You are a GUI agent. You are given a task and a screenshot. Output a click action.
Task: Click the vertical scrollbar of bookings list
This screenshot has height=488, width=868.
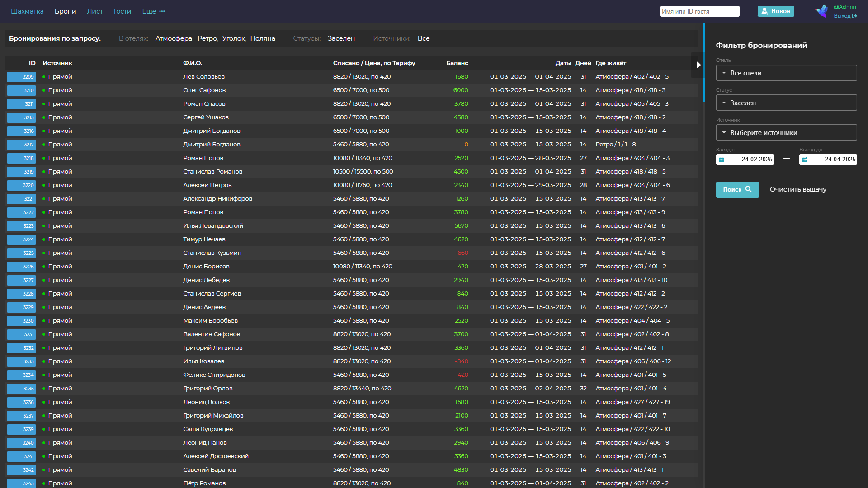point(704,63)
